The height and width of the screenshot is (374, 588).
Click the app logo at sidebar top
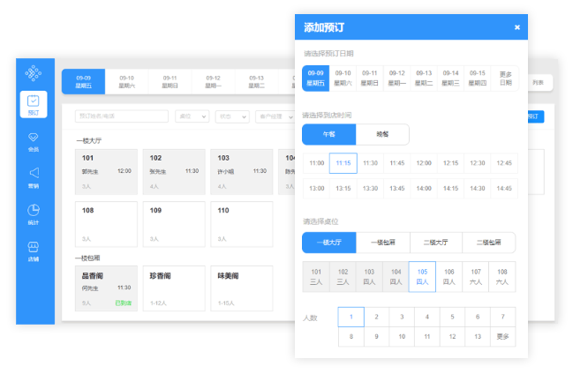tap(34, 71)
